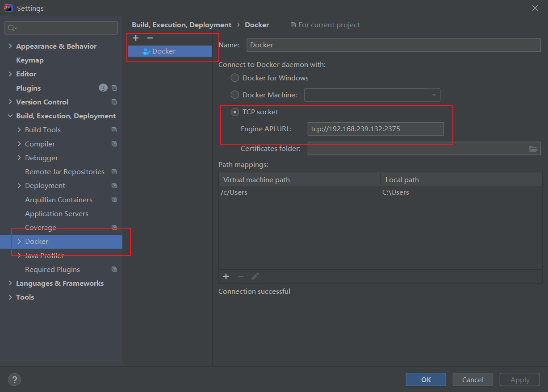Select C:\Users local path cell

(x=461, y=192)
